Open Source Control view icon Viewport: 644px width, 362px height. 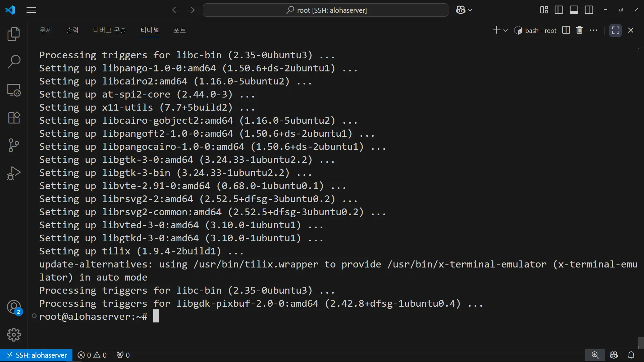14,145
